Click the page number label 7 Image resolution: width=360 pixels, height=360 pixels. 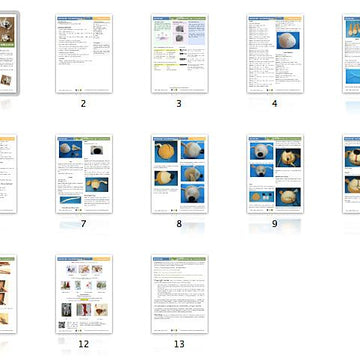(x=83, y=224)
